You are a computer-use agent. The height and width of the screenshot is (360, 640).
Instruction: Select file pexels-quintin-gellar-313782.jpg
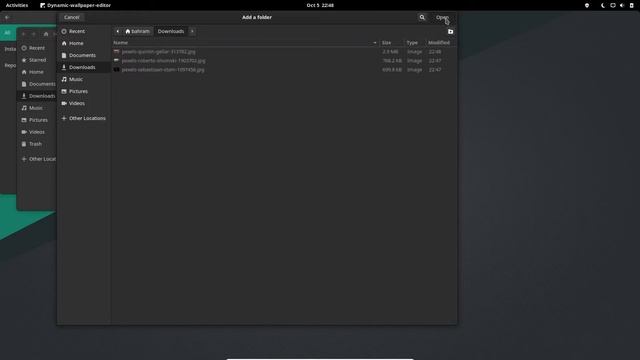(158, 52)
